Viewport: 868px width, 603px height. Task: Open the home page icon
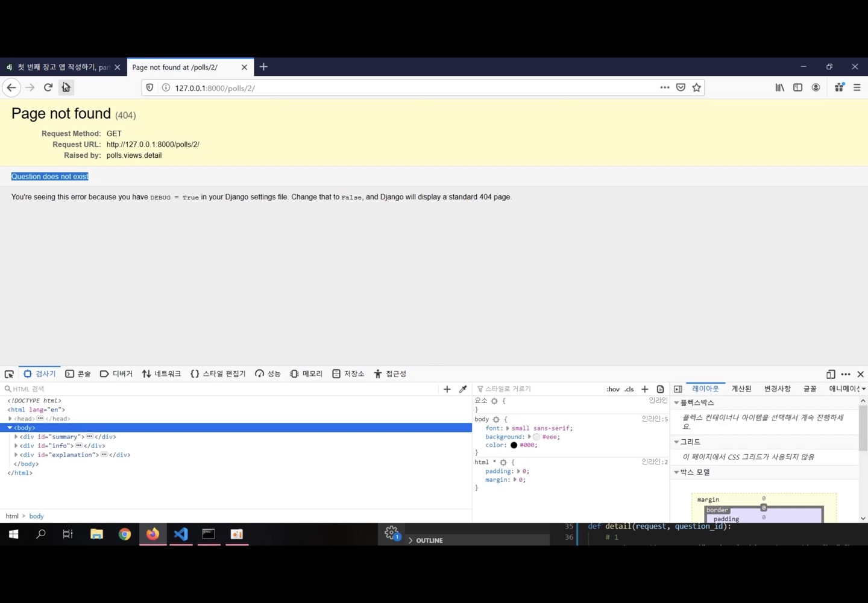[66, 88]
